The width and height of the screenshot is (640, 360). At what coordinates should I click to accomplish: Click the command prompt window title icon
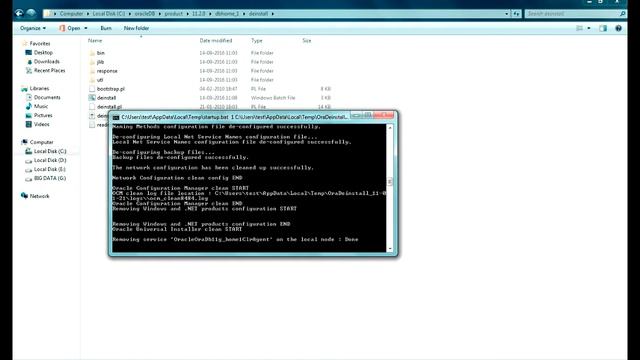pos(116,117)
